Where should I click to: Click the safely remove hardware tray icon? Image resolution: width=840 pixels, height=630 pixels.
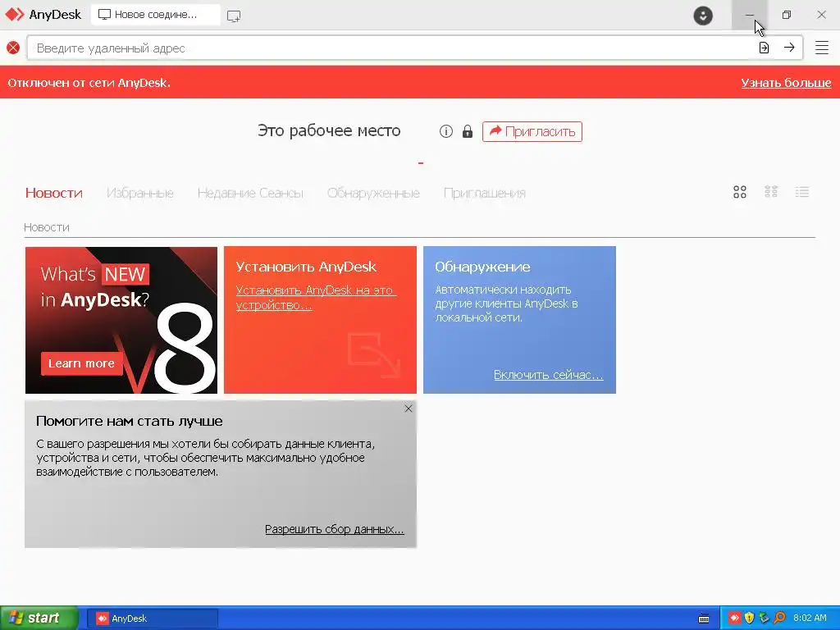coord(765,618)
